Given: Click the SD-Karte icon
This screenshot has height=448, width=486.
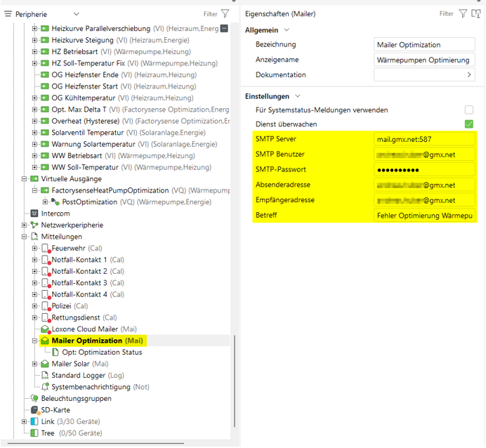Looking at the screenshot, I should click(34, 410).
